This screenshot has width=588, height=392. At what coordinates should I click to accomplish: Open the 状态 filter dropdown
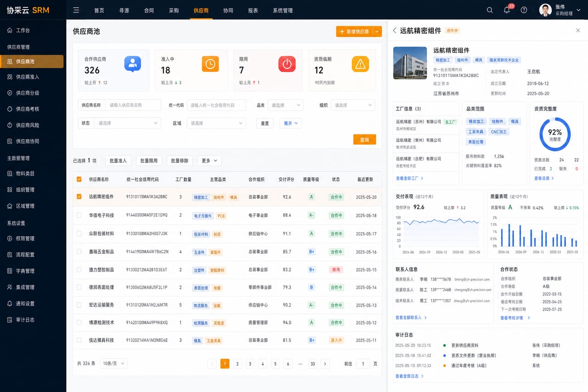click(127, 123)
